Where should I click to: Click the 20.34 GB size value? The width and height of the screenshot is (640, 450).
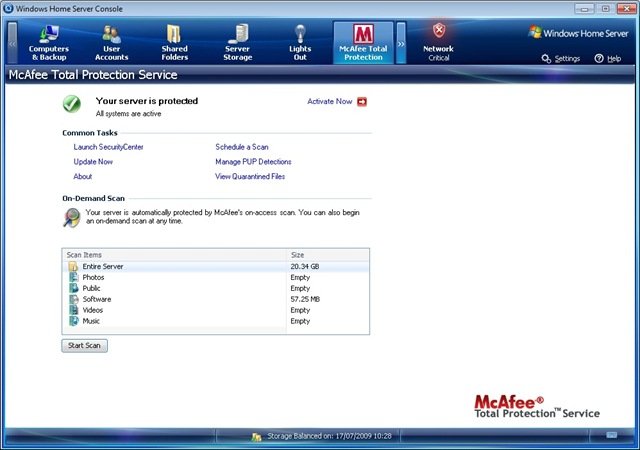pyautogui.click(x=304, y=266)
